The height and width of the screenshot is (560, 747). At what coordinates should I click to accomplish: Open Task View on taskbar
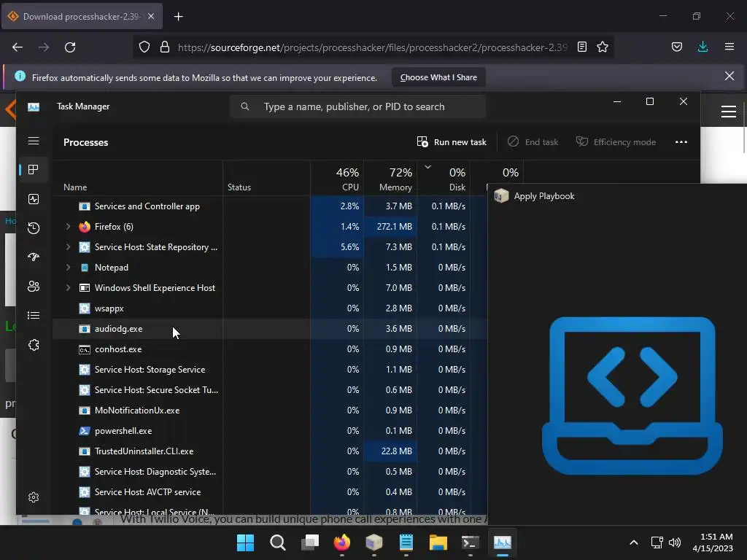click(x=309, y=542)
